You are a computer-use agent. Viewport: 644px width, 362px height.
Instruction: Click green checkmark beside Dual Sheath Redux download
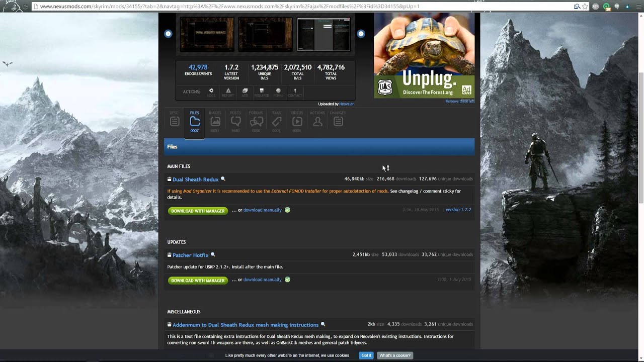click(287, 210)
